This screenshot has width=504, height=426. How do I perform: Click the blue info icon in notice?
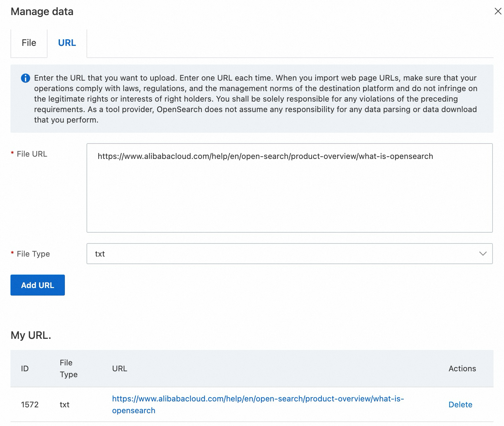tap(25, 78)
